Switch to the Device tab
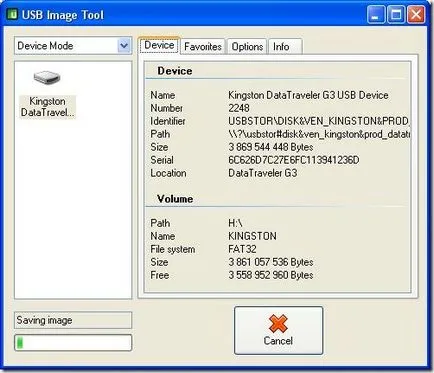The height and width of the screenshot is (373, 434). click(159, 45)
